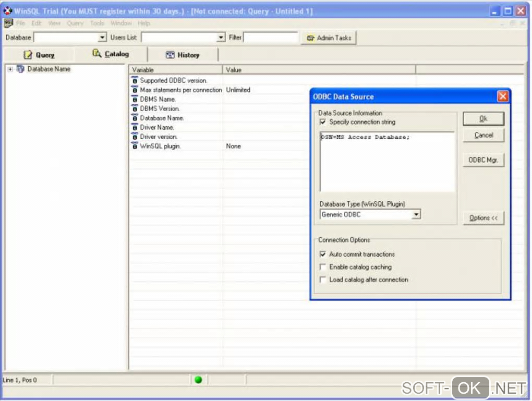Image resolution: width=532 pixels, height=401 pixels.
Task: Click Cancel in ODBC Data Source dialog
Action: 483,135
